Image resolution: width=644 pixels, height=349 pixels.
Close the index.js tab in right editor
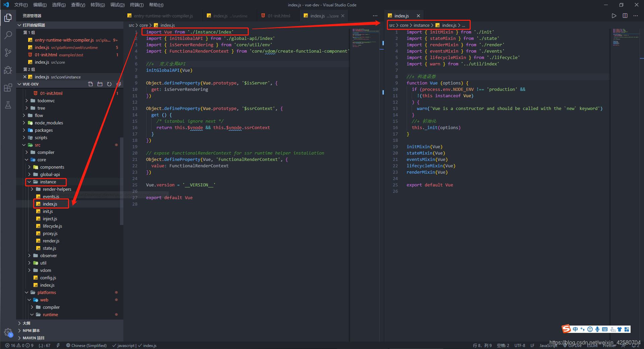pos(418,16)
